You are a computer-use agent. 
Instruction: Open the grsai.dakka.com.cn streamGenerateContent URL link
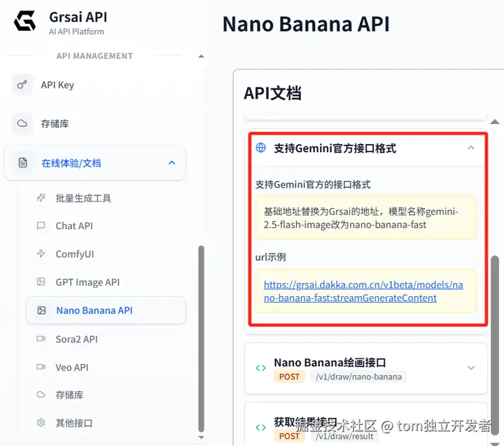pos(363,291)
